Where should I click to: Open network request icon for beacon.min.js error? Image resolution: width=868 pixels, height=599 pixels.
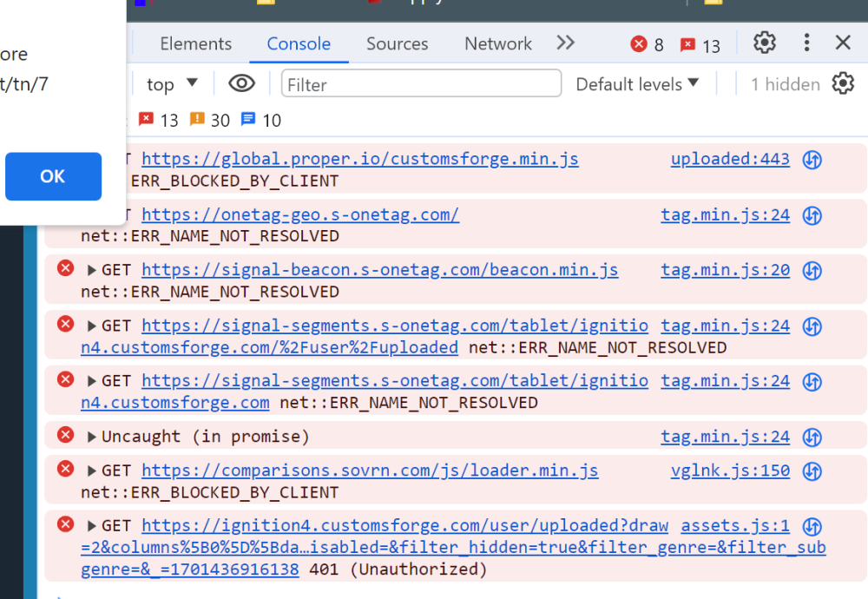click(812, 270)
